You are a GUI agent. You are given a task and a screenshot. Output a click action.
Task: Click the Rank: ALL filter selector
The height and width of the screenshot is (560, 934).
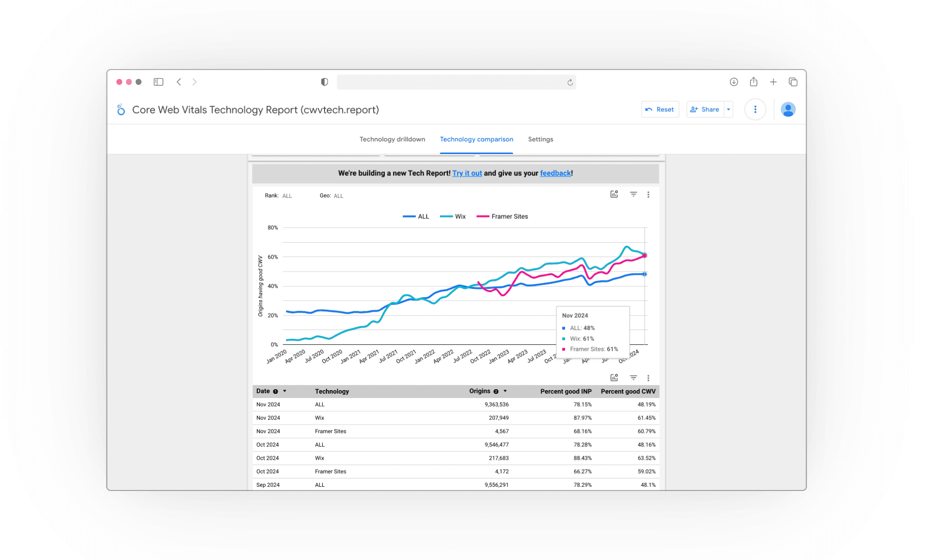pos(288,196)
